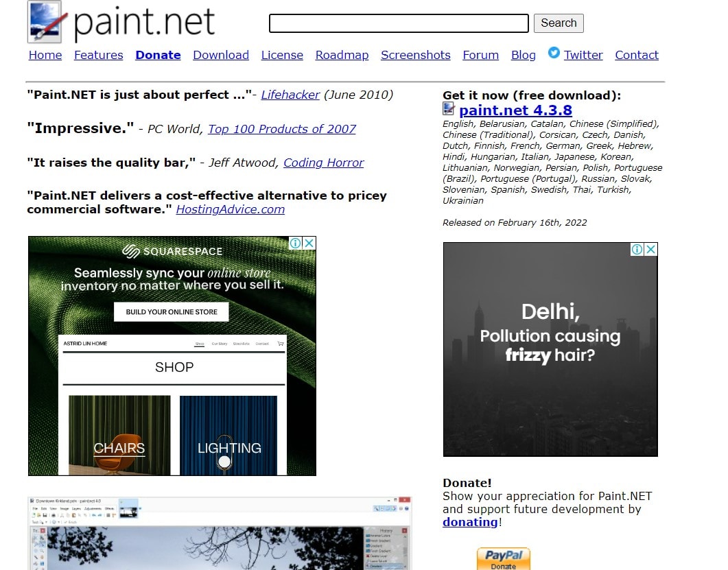Click the SHOP heading in ad
The height and width of the screenshot is (570, 728).
pos(174,367)
